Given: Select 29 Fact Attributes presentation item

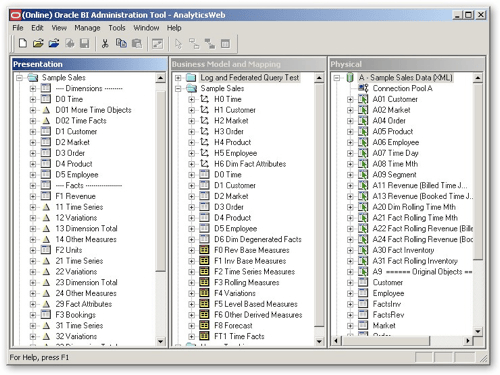Looking at the screenshot, I should 84,304.
